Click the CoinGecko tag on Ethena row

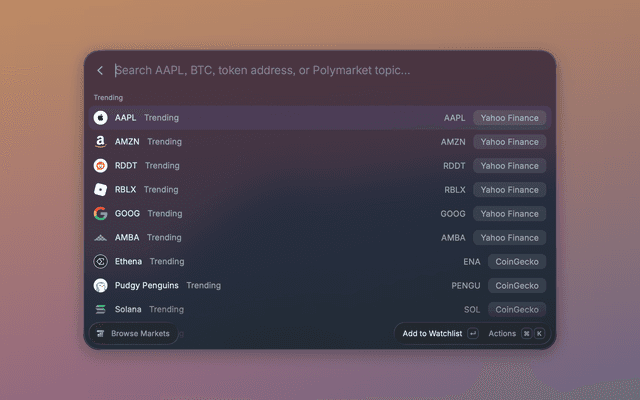tap(517, 262)
